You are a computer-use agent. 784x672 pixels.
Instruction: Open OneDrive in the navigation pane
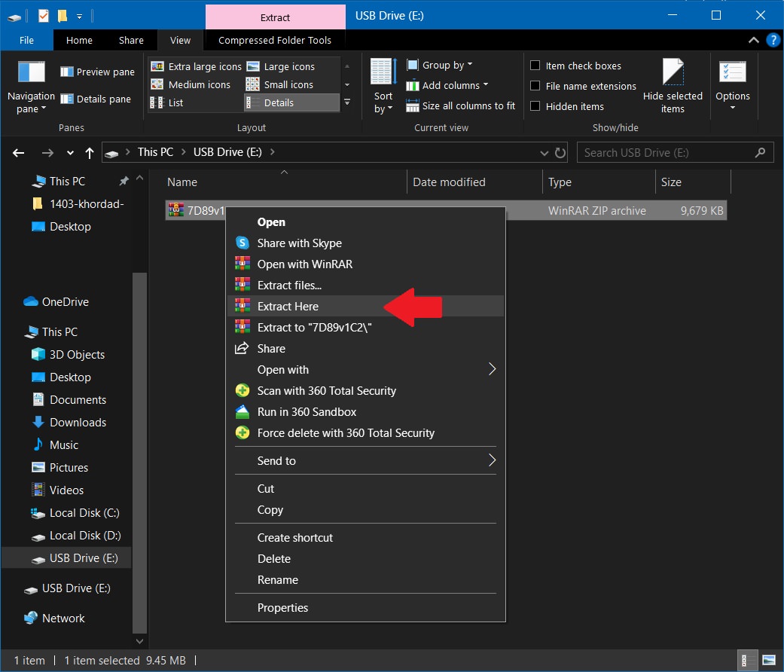(56, 301)
